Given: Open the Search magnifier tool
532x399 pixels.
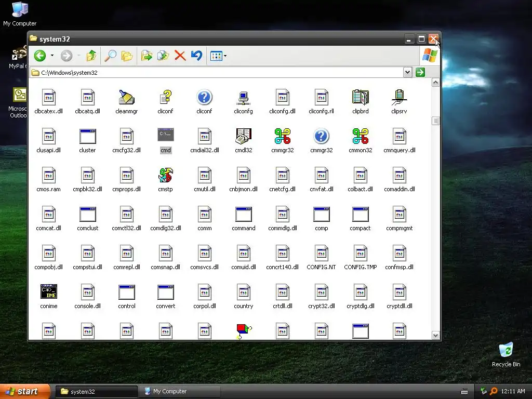Looking at the screenshot, I should (110, 56).
